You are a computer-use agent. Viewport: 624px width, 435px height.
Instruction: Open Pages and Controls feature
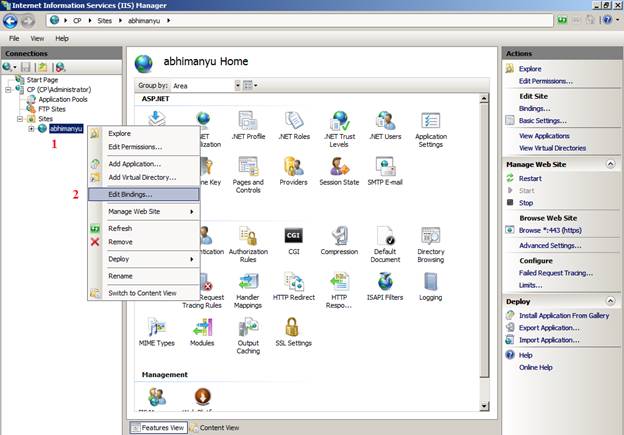[248, 175]
